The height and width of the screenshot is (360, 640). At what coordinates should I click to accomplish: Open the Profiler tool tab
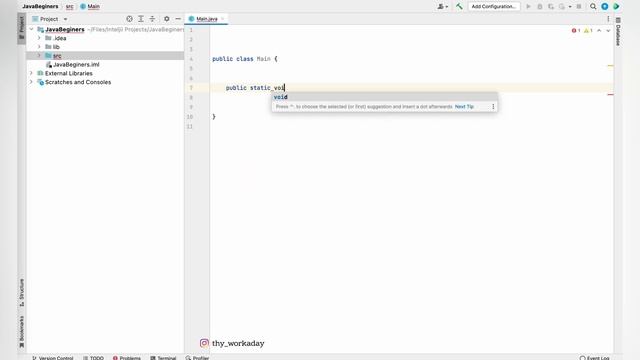(x=198, y=358)
